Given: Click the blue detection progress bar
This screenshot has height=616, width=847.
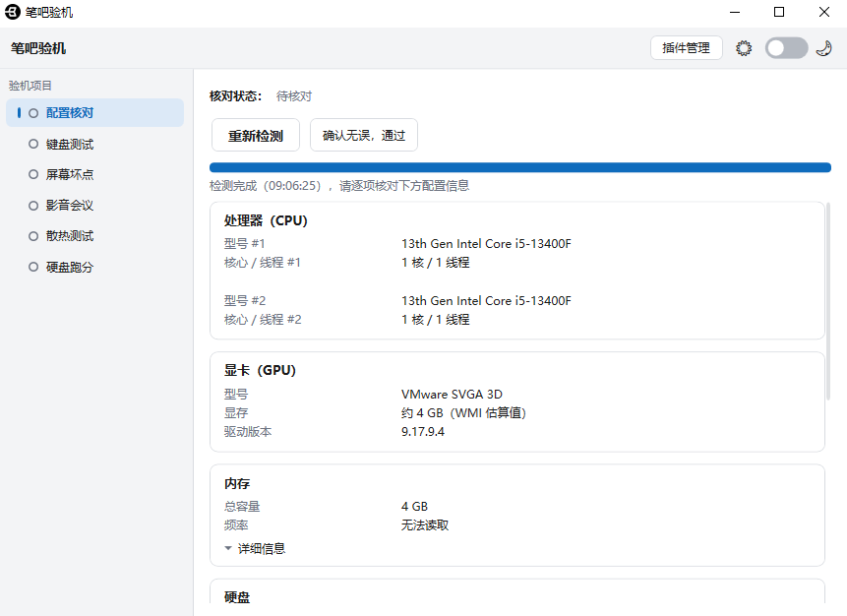Looking at the screenshot, I should pos(520,167).
